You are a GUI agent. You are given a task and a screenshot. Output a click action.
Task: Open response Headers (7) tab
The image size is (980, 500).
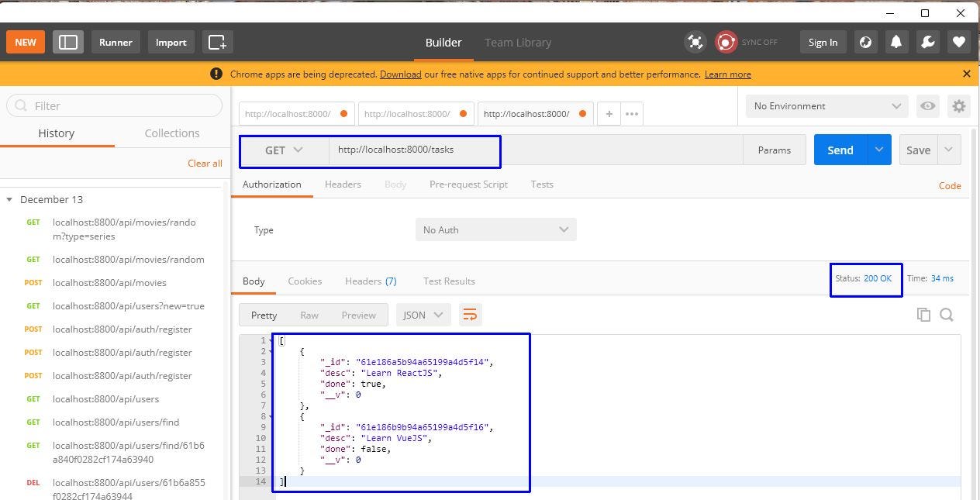[371, 281]
